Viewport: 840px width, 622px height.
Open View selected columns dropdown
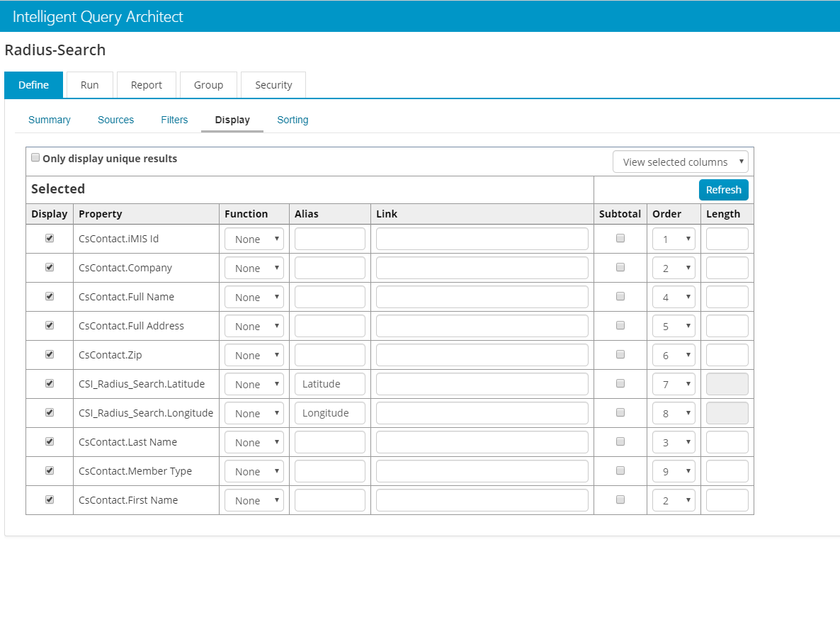pos(680,162)
